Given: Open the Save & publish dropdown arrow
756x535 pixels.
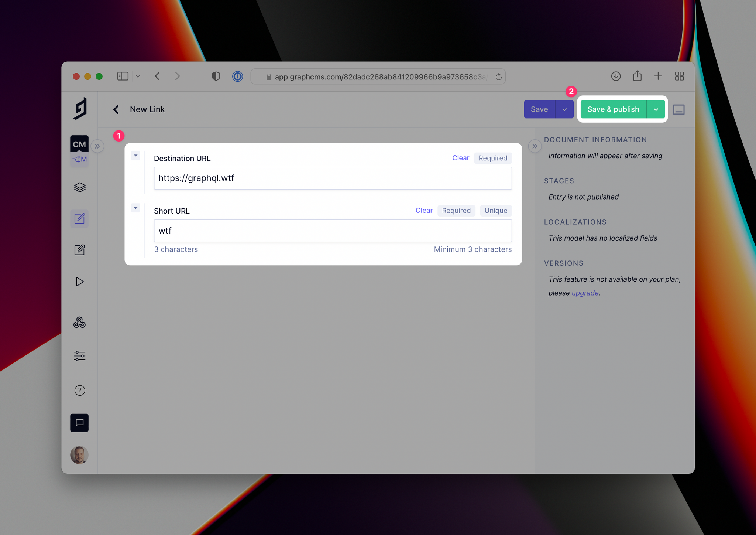Looking at the screenshot, I should [656, 109].
